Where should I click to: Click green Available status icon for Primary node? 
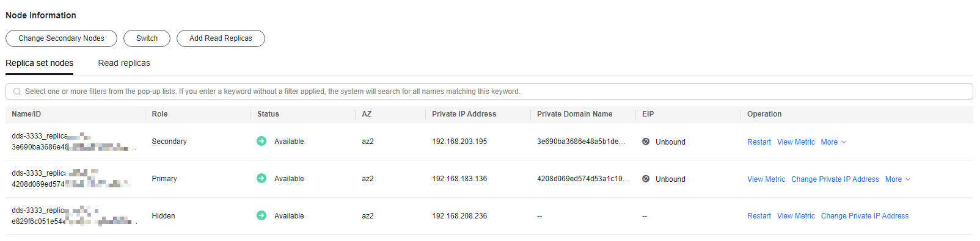click(261, 178)
